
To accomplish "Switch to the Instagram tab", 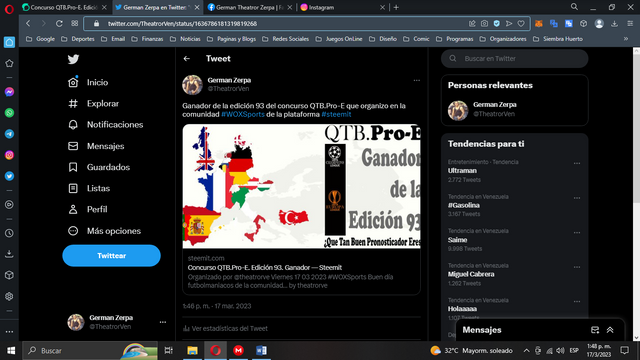I will 342,7.
